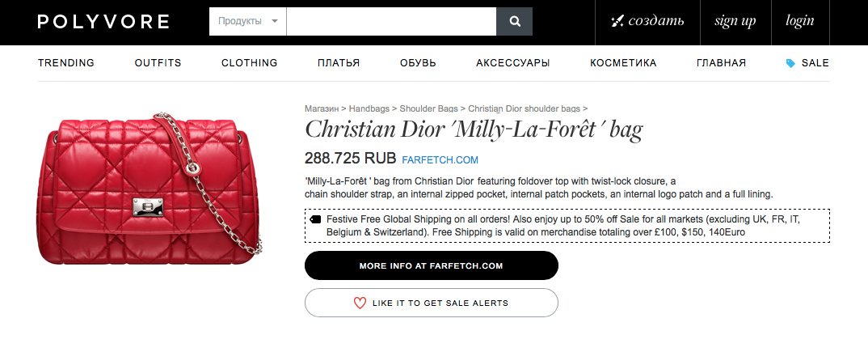The image size is (868, 348).
Task: Select the Аксессуары menu item
Action: pyautogui.click(x=513, y=63)
